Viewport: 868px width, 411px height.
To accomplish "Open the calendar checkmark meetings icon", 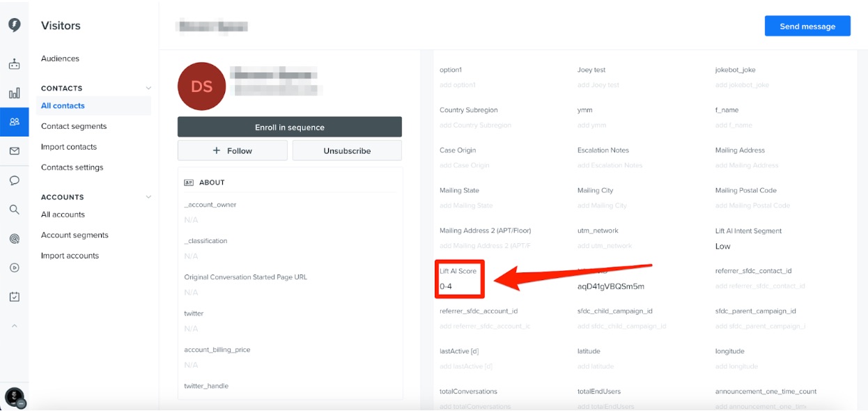I will (14, 297).
